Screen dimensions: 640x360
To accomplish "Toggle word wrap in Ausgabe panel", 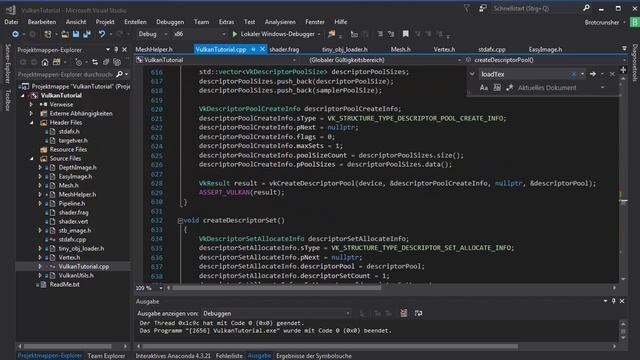I will pos(418,313).
